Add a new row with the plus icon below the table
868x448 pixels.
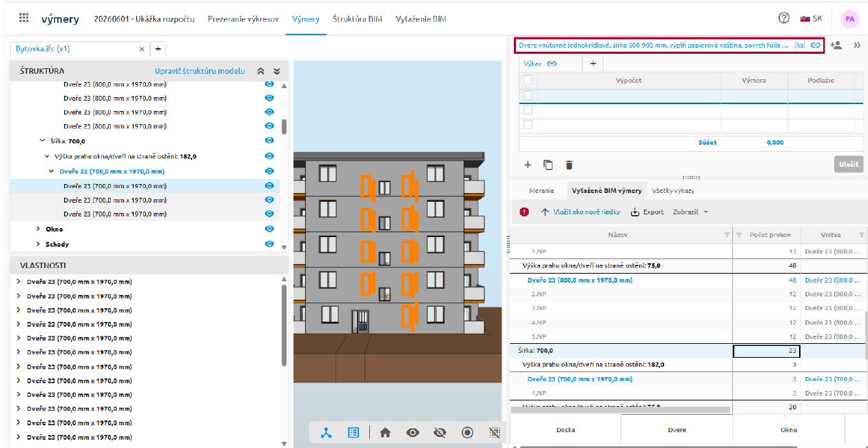tap(528, 165)
